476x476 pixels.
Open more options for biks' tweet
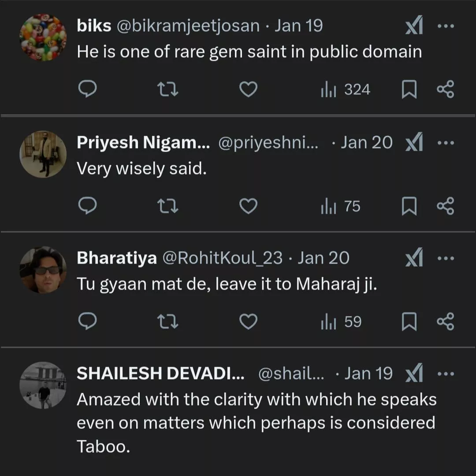click(445, 26)
